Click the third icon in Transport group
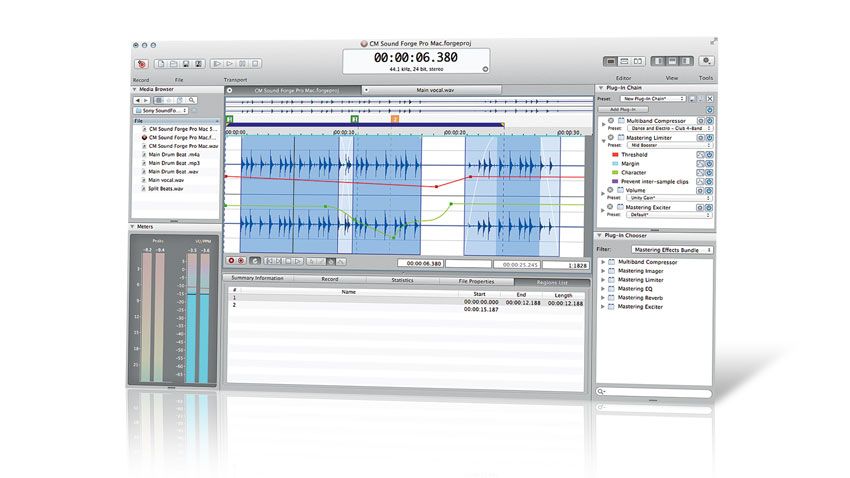This screenshot has width=850, height=478. point(242,64)
